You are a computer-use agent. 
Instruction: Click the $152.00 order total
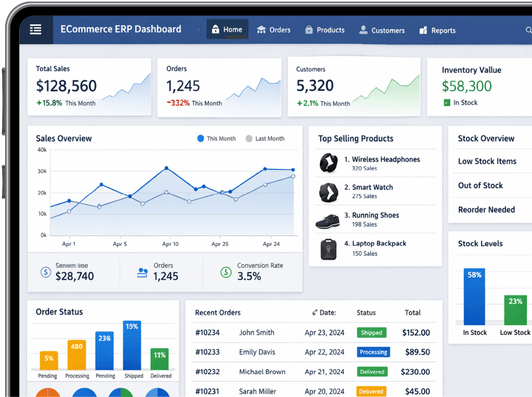416,333
